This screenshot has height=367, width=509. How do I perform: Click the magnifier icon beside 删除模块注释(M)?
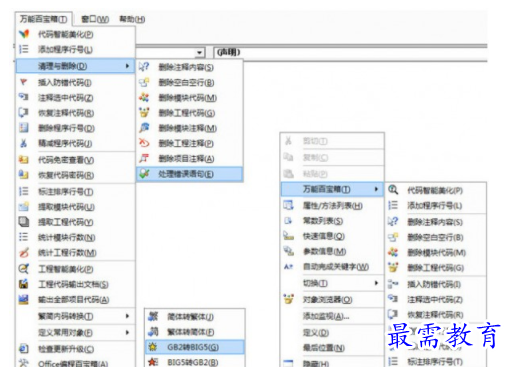(144, 128)
